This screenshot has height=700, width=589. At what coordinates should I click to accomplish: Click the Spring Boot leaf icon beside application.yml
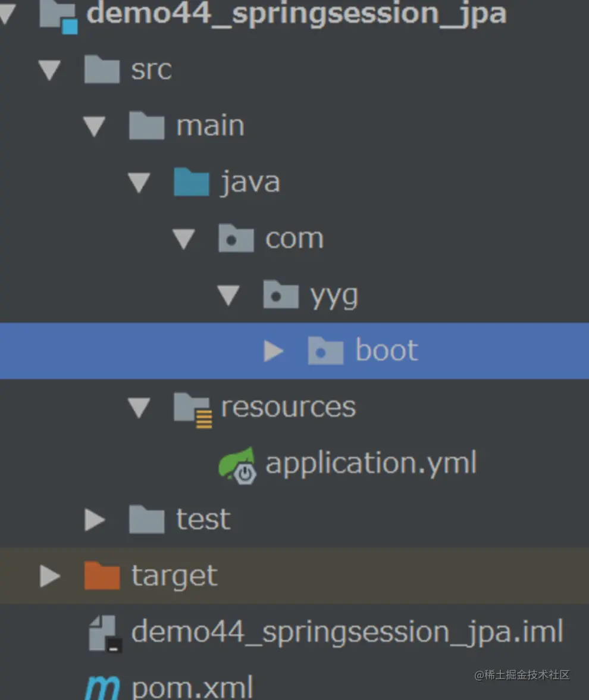coord(237,465)
